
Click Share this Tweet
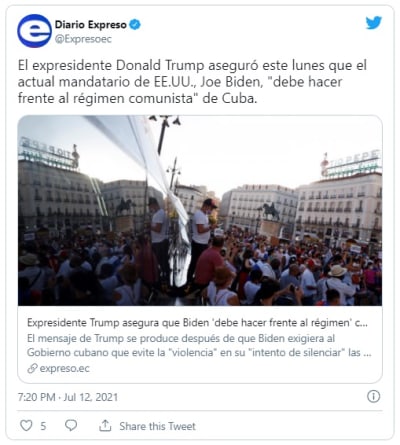[x=157, y=426]
